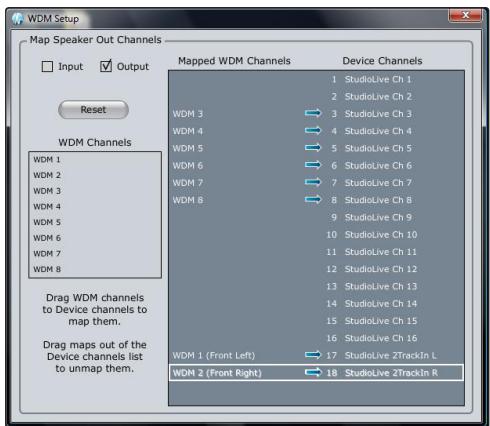Click the mapping arrow for StudioLive Ch 4
This screenshot has height=426, width=490.
tap(313, 131)
